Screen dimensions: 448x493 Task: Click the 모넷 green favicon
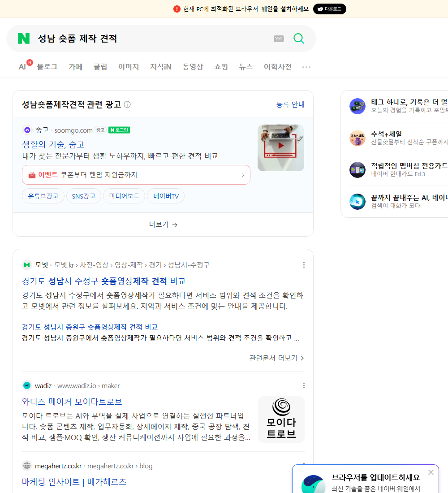(27, 265)
